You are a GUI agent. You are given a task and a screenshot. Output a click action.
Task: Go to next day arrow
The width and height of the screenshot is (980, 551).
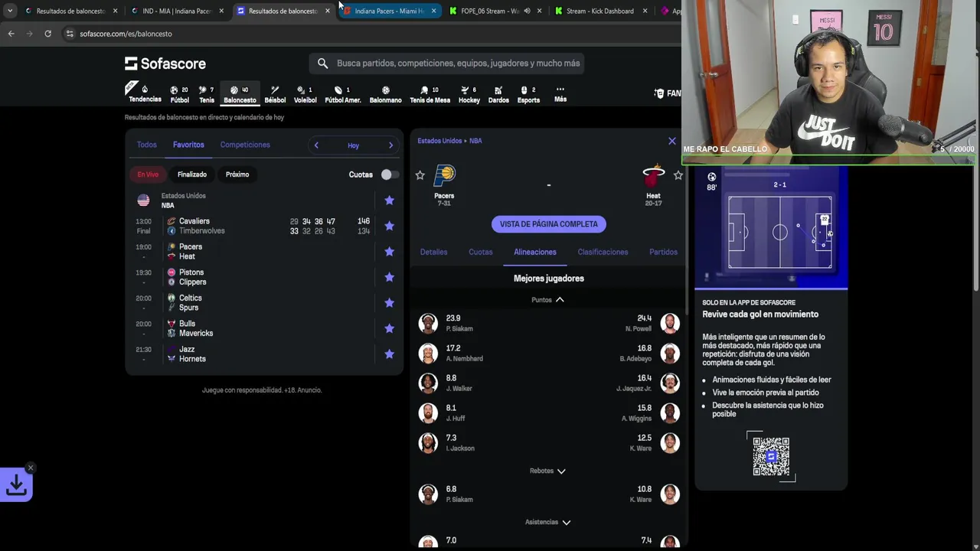(390, 145)
